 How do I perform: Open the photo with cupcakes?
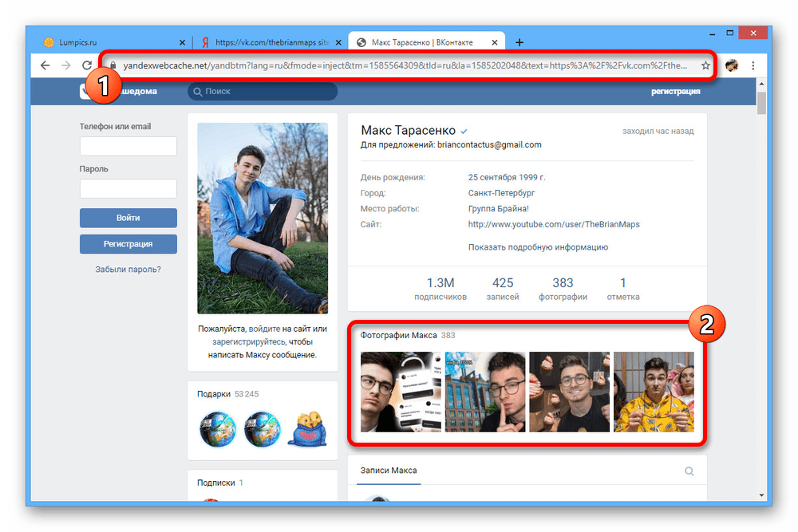[570, 392]
